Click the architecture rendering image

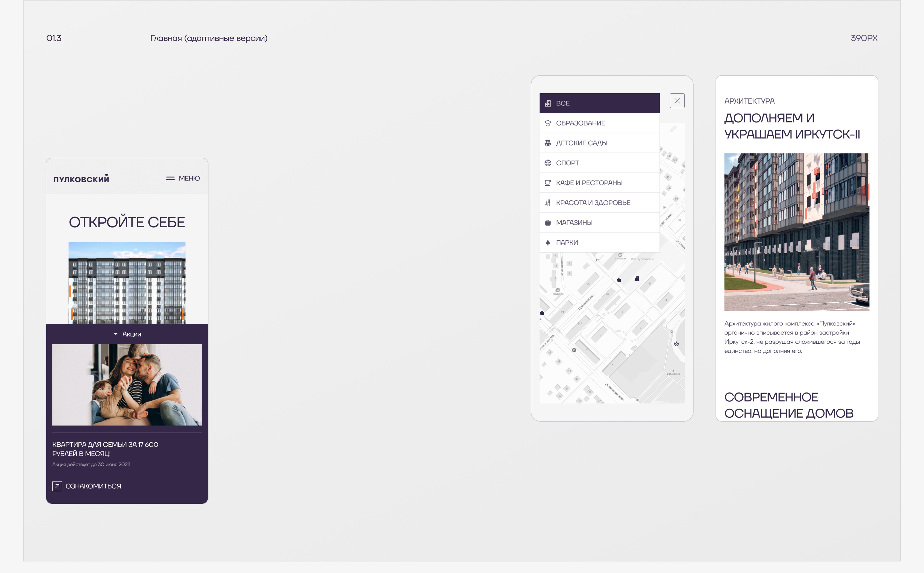coord(796,232)
